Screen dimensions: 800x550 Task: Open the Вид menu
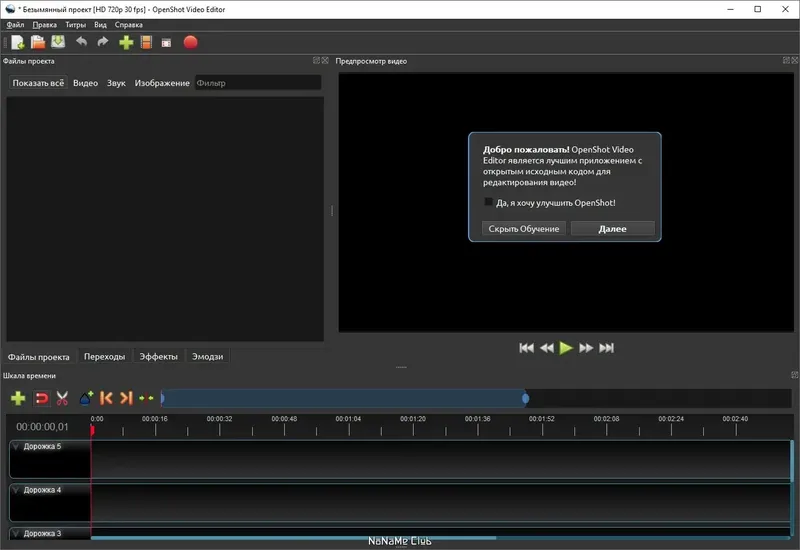click(x=100, y=24)
